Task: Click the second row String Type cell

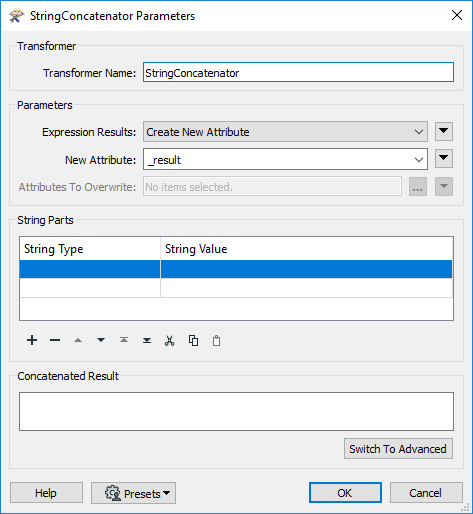Action: [90, 288]
